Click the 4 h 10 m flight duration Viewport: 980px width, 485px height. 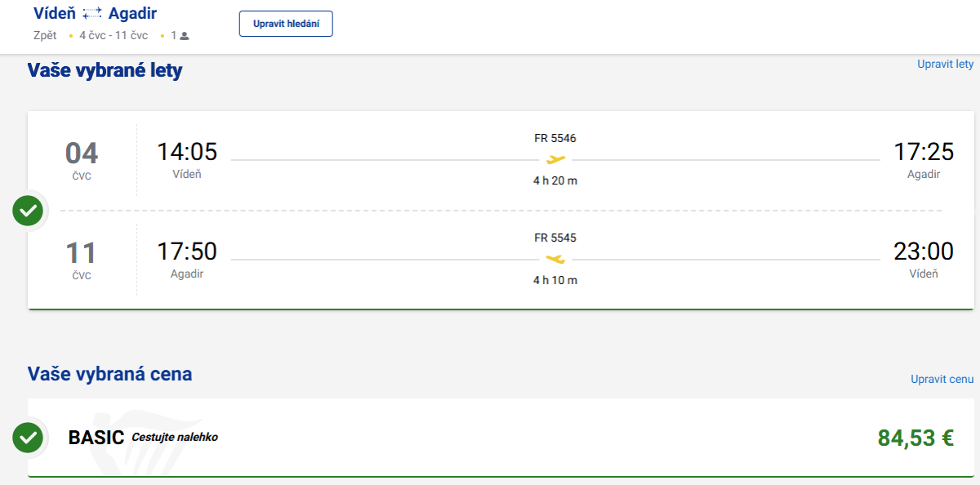pos(555,280)
